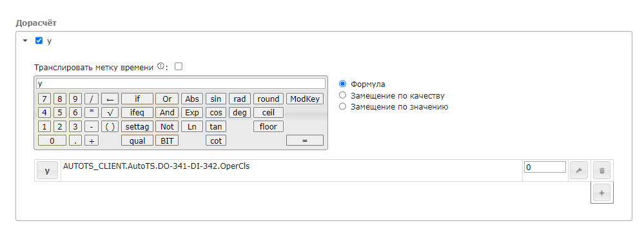The image size is (644, 232).
Task: Insert the cot function
Action: coord(216,140)
